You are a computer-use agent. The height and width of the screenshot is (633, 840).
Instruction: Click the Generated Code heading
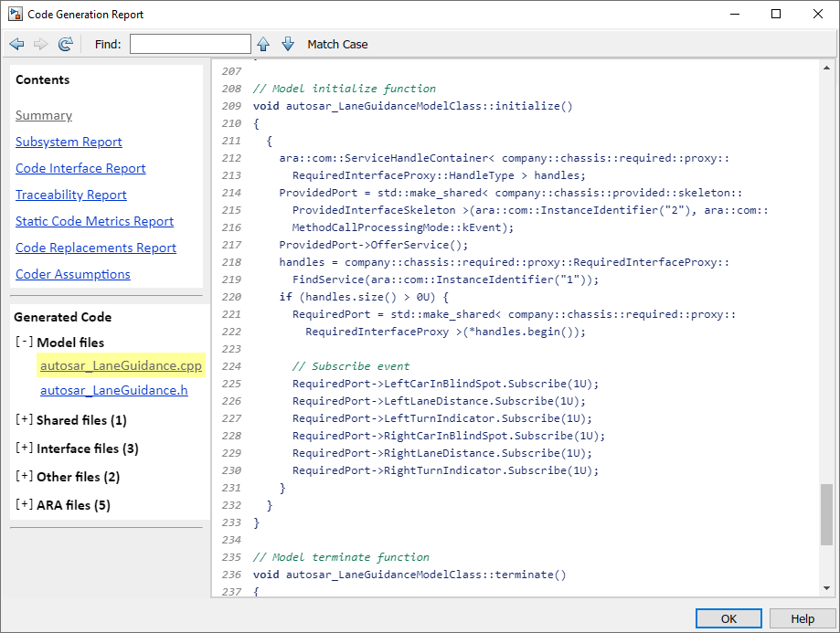[x=63, y=317]
